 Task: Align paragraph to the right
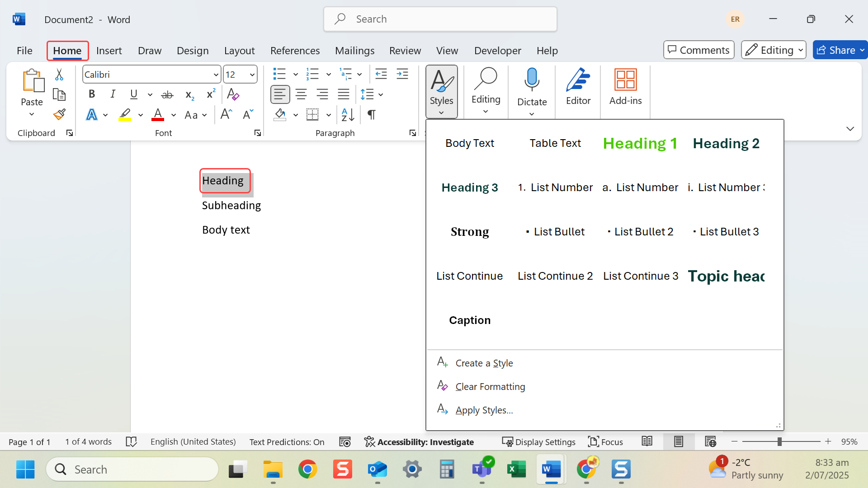point(322,94)
